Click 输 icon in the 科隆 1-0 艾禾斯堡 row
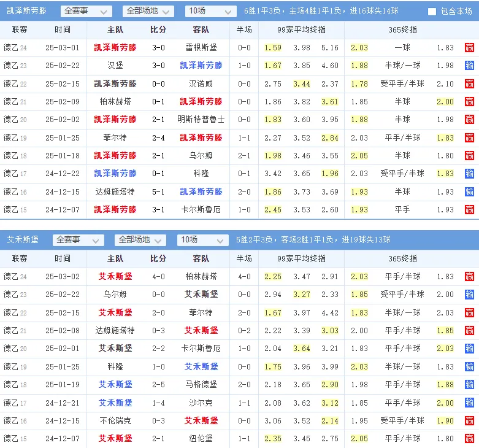Image resolution: width=479 pixels, height=448 pixels. tap(469, 367)
